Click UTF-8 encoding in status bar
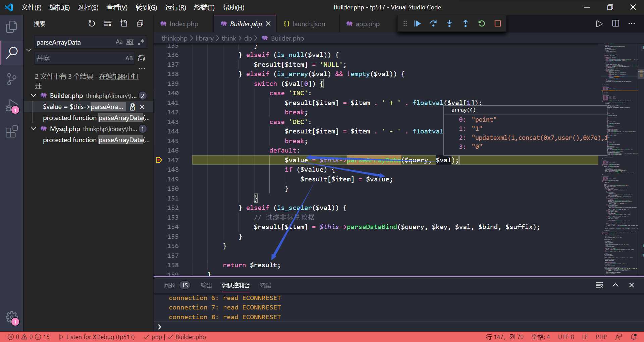This screenshot has height=342, width=644. pos(566,337)
